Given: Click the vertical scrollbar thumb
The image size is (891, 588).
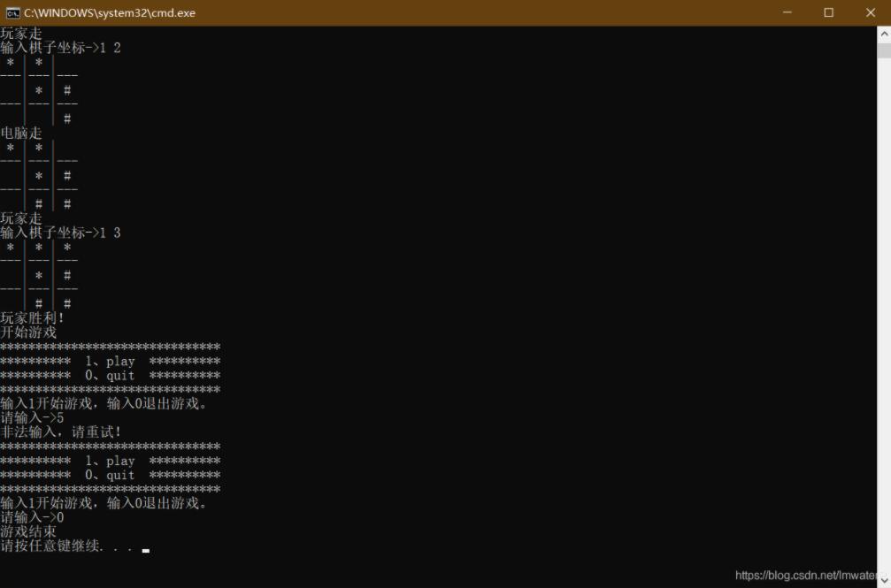Looking at the screenshot, I should click(x=884, y=50).
